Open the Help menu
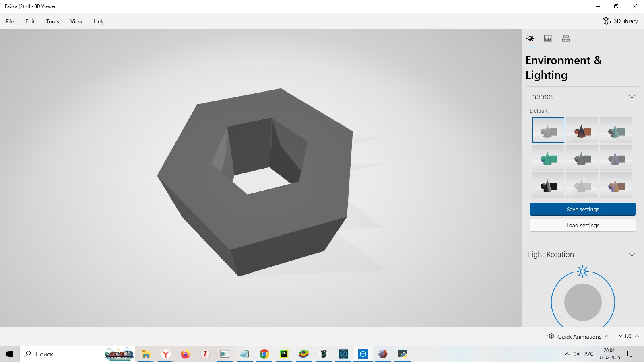644x362 pixels. pos(99,21)
